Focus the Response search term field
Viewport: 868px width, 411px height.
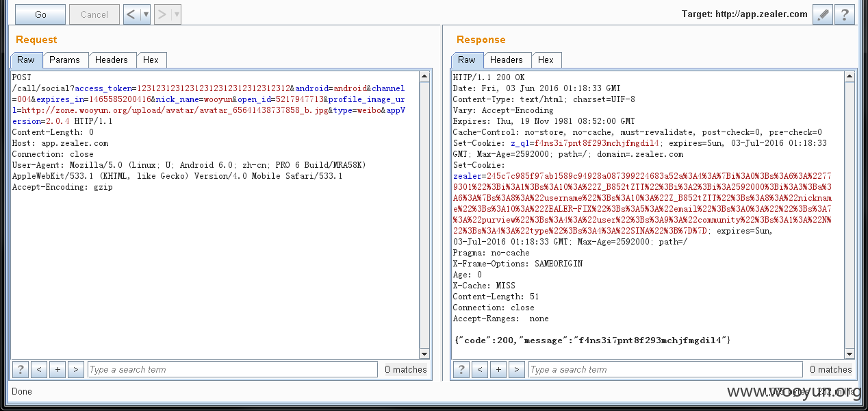pos(665,369)
